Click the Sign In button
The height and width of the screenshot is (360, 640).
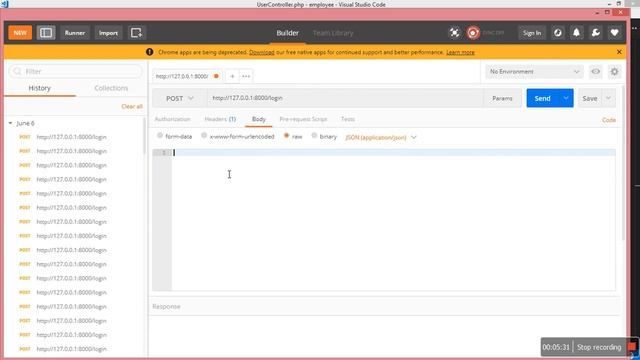pyautogui.click(x=532, y=33)
